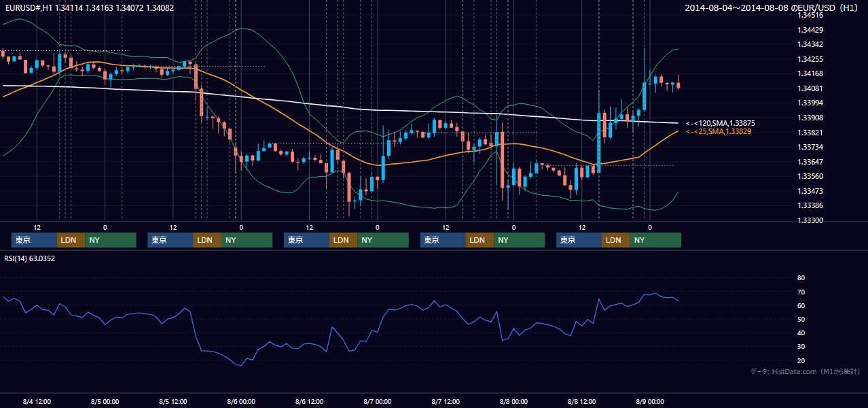Click the 8/5 12:00 time axis label
The width and height of the screenshot is (868, 408).
coord(173,401)
